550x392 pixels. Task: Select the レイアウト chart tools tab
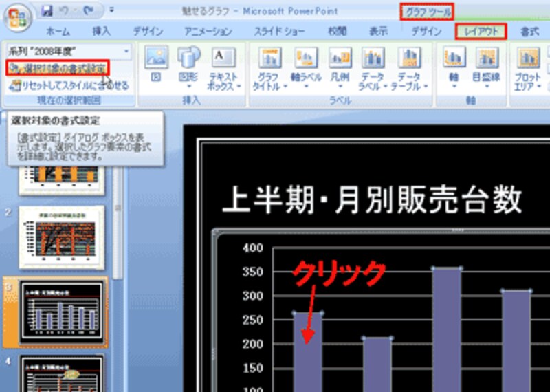click(481, 32)
